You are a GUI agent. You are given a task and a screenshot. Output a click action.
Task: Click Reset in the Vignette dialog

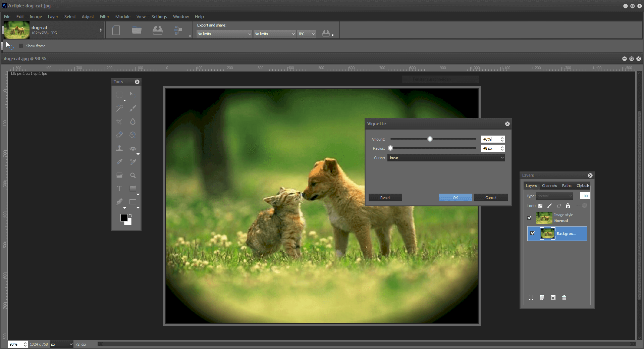pos(385,198)
